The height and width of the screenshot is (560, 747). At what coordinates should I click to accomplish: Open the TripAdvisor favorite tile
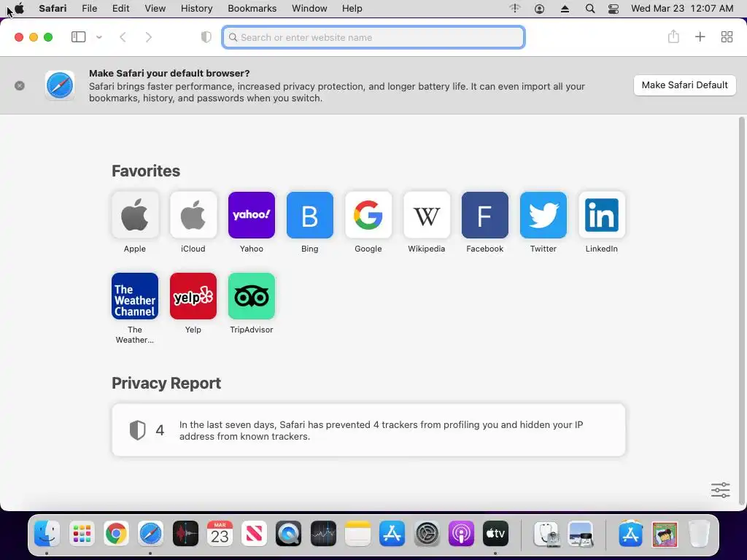tap(252, 296)
